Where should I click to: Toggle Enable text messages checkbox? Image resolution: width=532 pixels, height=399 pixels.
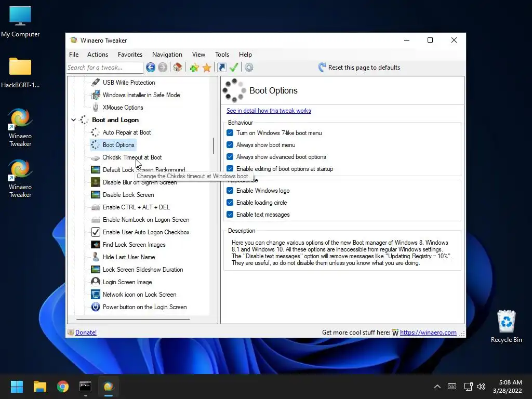(x=230, y=215)
